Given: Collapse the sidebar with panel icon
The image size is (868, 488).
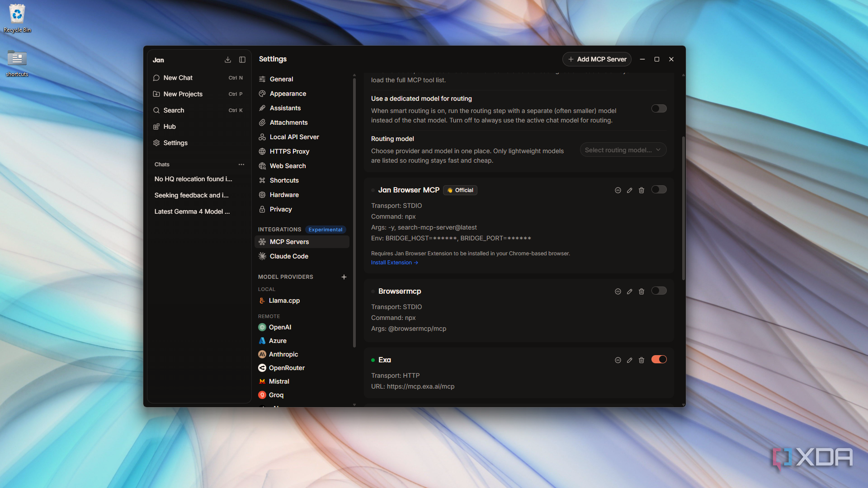Looking at the screenshot, I should tap(242, 60).
